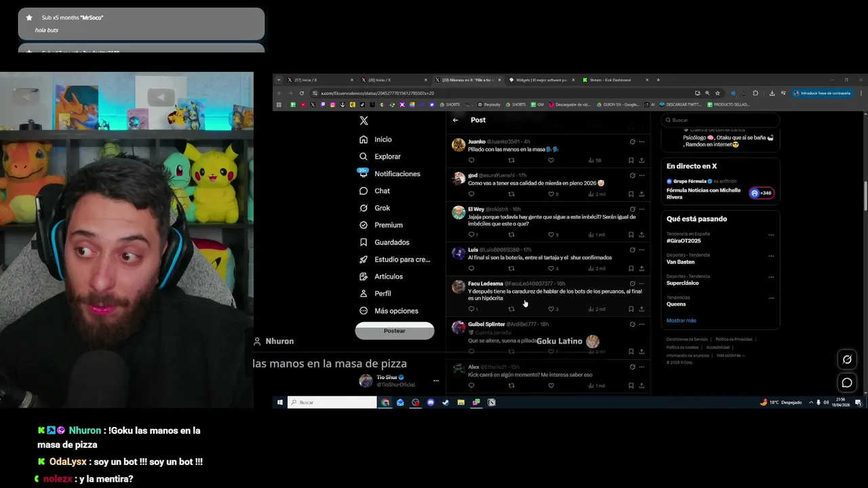Screen dimensions: 868x488
Task: Open the Tío Shur account menu dots
Action: (436, 381)
